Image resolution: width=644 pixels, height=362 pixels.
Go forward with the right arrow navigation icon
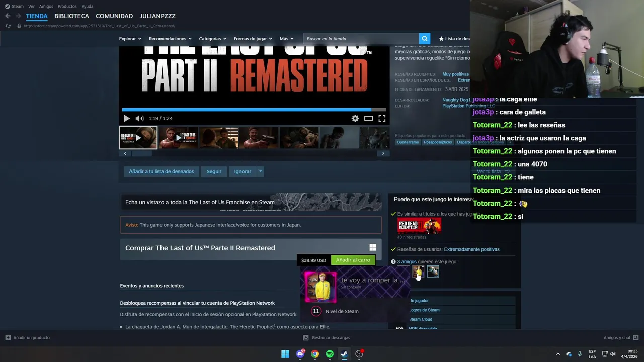[18, 16]
